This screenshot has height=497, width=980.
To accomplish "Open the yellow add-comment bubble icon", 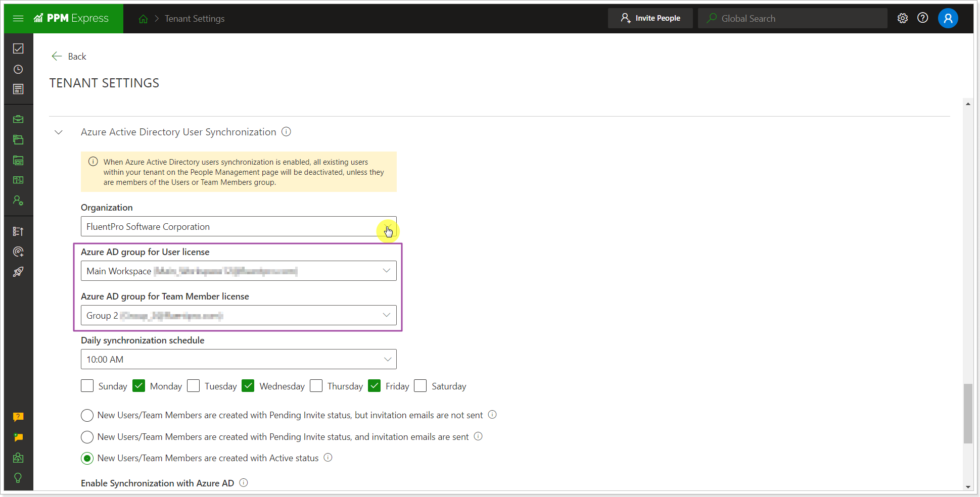I will tap(18, 437).
